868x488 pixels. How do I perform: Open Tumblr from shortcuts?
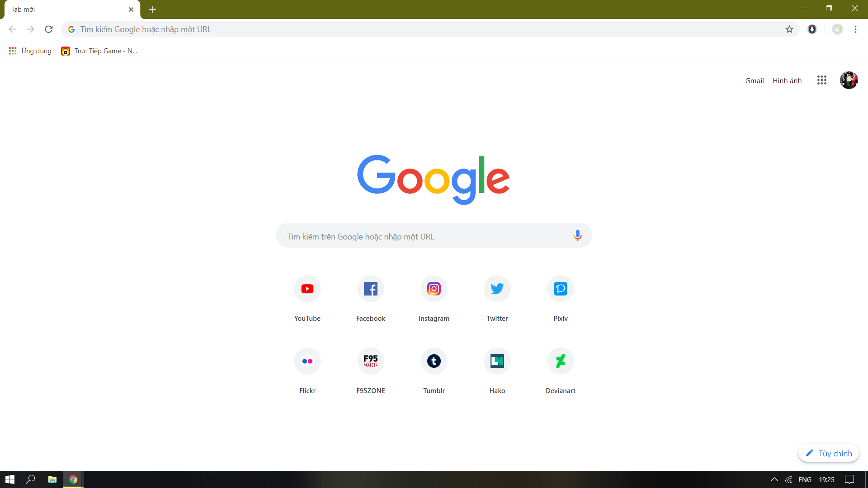[434, 361]
